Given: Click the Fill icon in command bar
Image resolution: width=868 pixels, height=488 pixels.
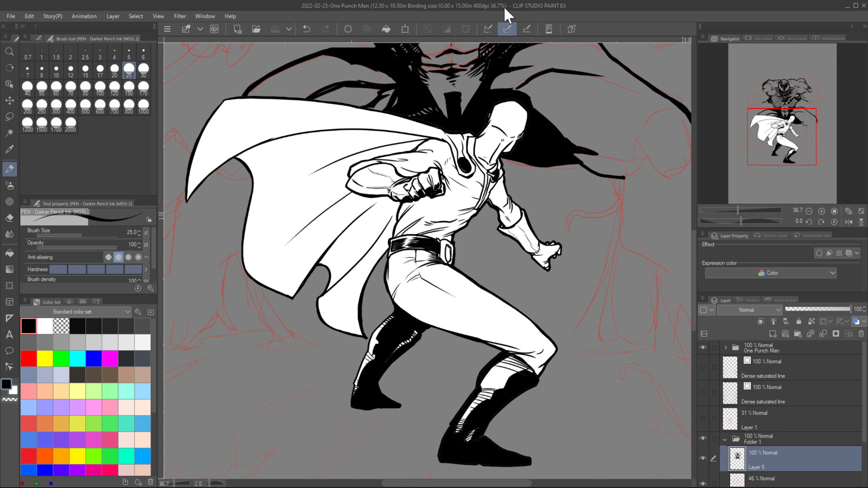Looking at the screenshot, I should [386, 29].
